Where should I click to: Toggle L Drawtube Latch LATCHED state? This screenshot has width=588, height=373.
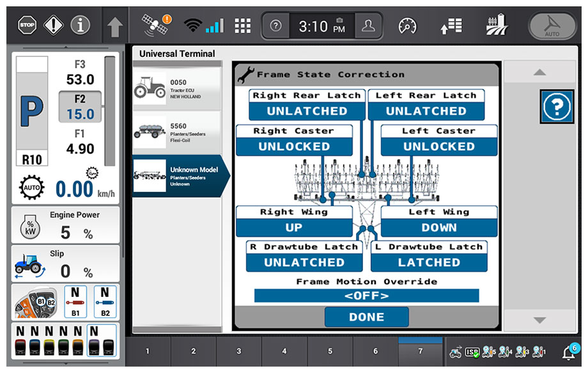(428, 262)
